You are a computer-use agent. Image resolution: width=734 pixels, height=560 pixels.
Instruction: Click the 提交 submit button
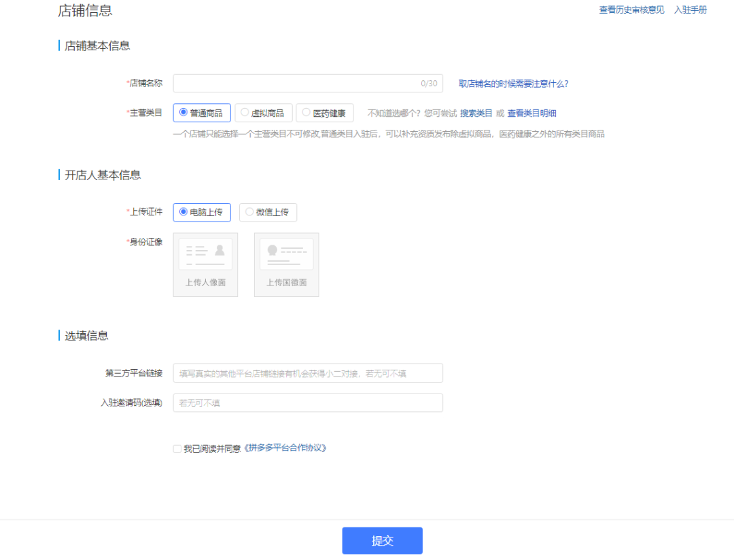(x=382, y=540)
